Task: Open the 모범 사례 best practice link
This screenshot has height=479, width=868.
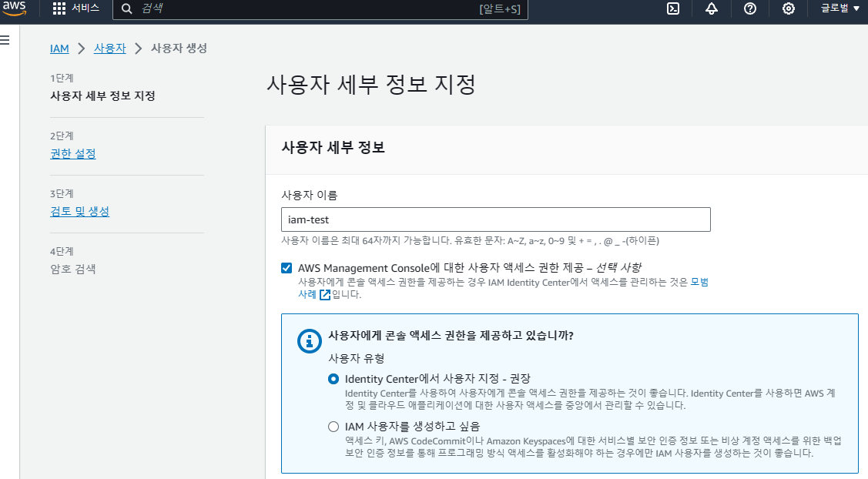Action: coord(699,282)
